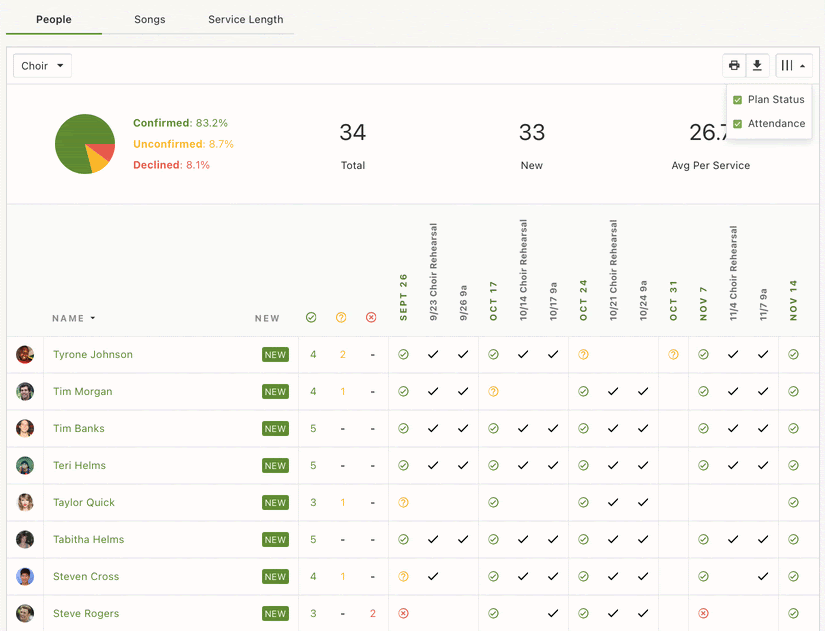
Task: Click Steve Rogers' declined icon under Sept 26
Action: (x=403, y=613)
